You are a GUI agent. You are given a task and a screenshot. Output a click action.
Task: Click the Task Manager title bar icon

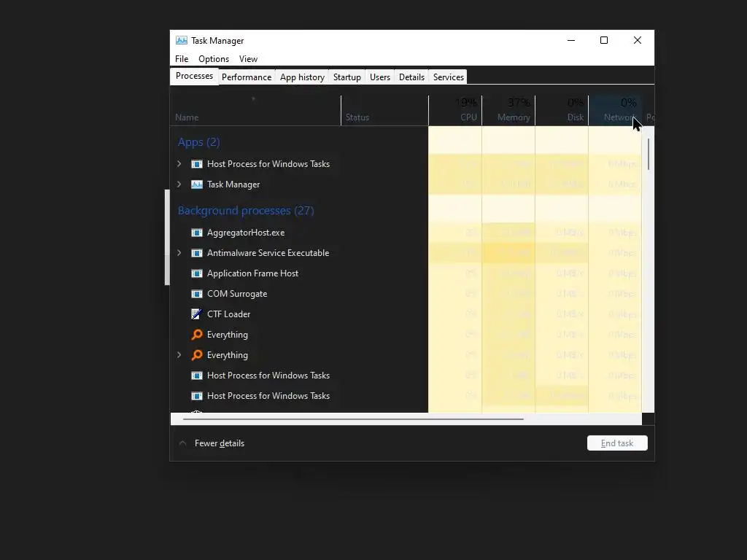(x=181, y=41)
